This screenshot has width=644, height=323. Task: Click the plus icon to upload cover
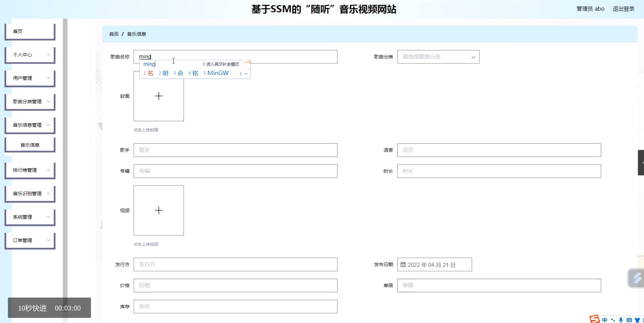click(x=159, y=96)
